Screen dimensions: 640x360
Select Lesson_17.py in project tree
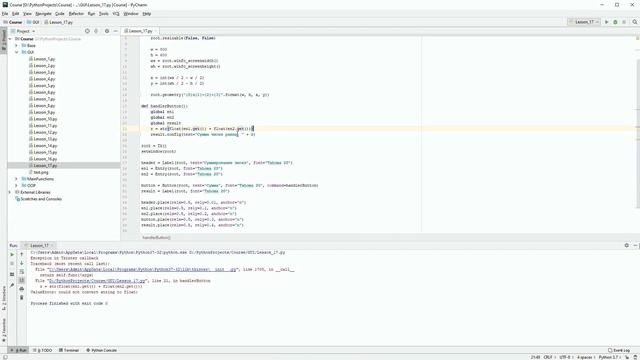(43, 165)
